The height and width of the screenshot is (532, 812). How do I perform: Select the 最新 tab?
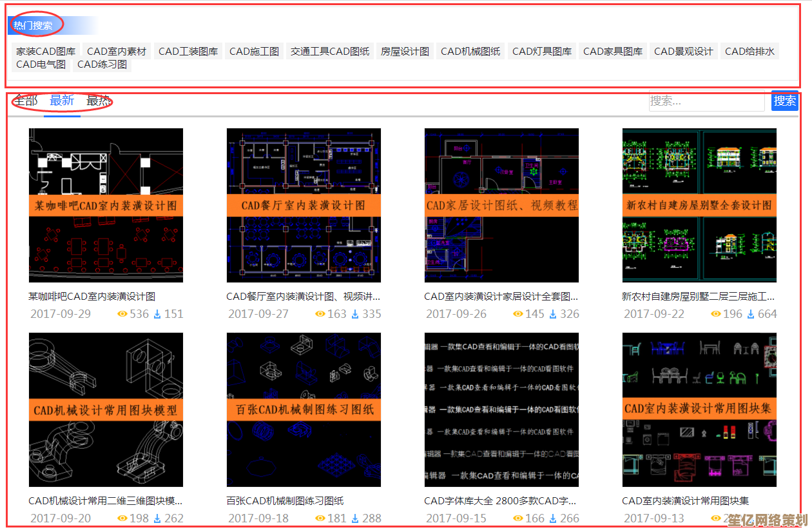click(x=62, y=101)
